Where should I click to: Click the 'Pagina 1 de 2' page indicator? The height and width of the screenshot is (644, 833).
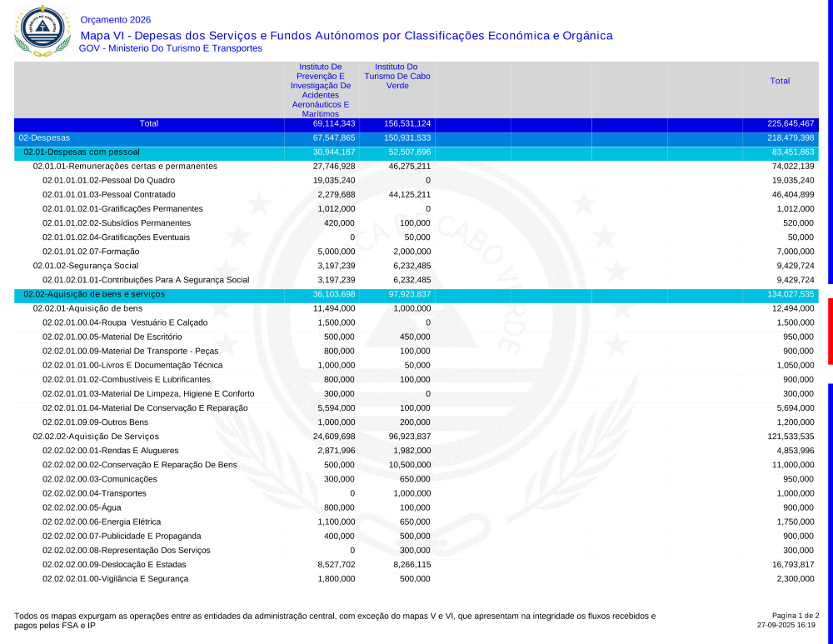click(796, 615)
